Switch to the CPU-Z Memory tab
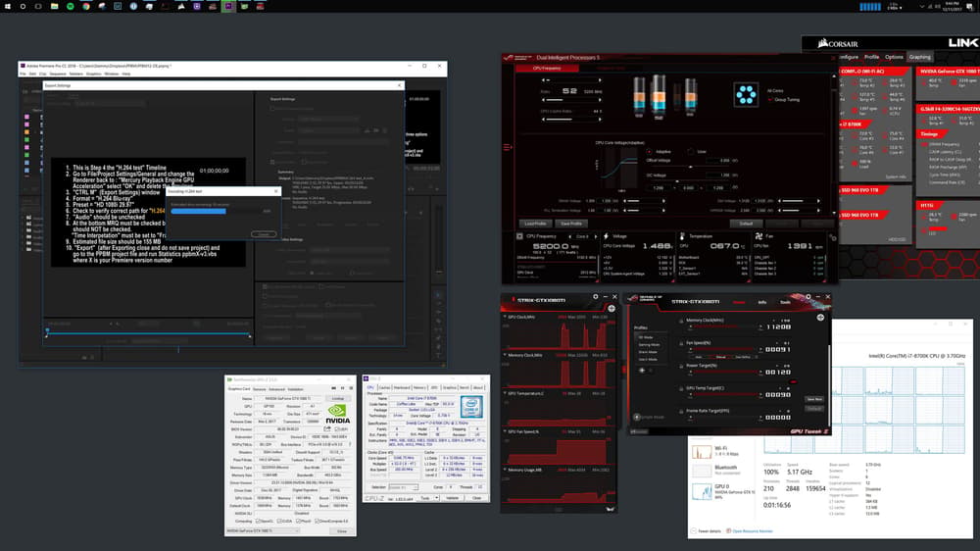This screenshot has width=980, height=551. [x=419, y=388]
